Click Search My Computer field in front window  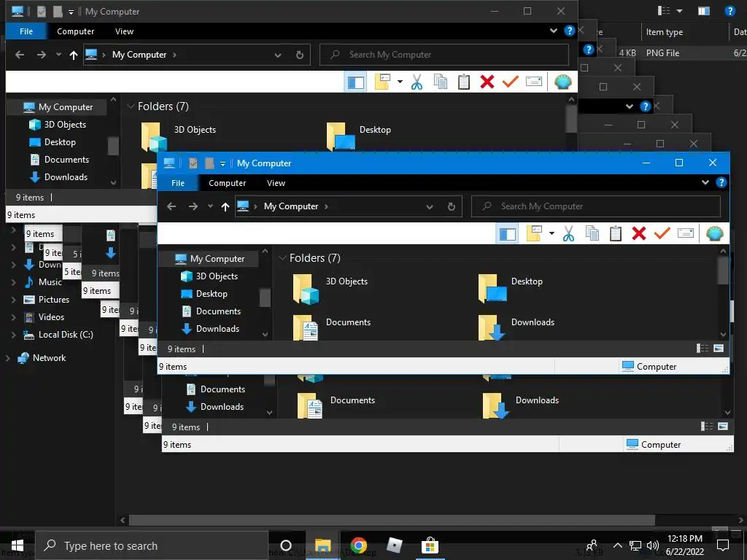(x=595, y=206)
